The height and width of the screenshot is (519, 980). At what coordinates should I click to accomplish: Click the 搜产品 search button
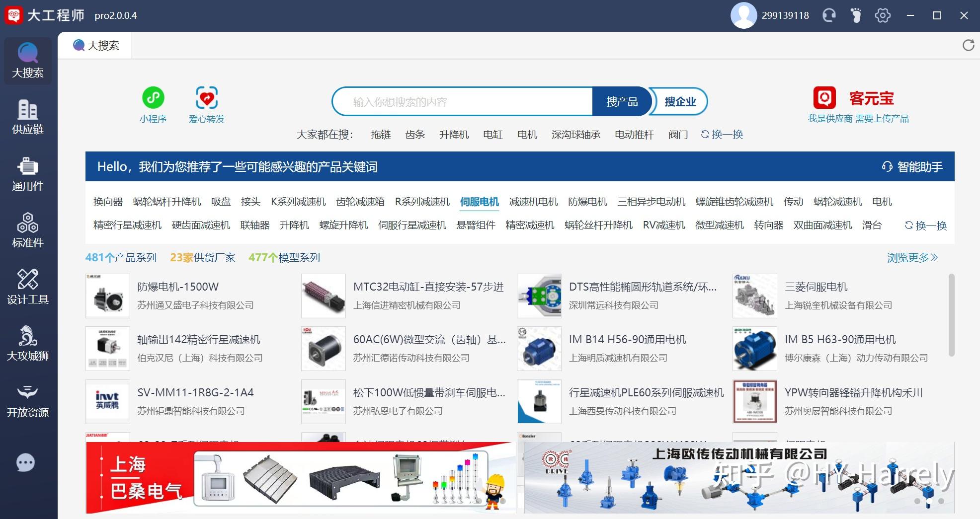pyautogui.click(x=622, y=101)
